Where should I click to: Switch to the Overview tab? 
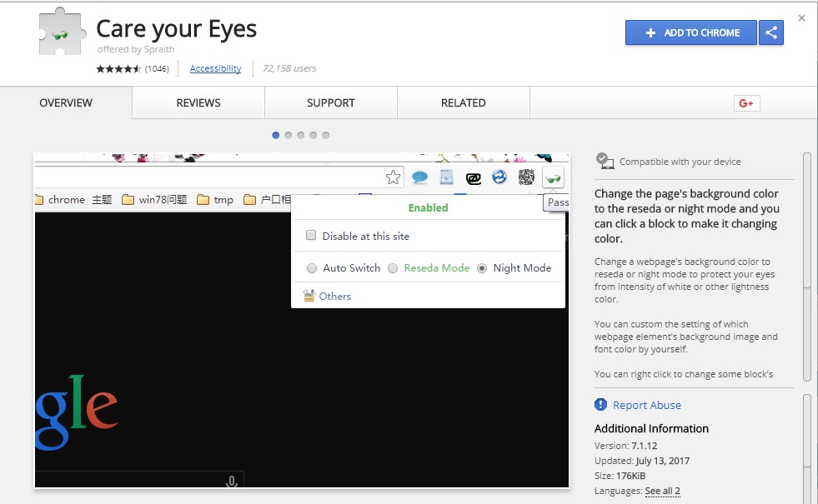click(x=66, y=102)
